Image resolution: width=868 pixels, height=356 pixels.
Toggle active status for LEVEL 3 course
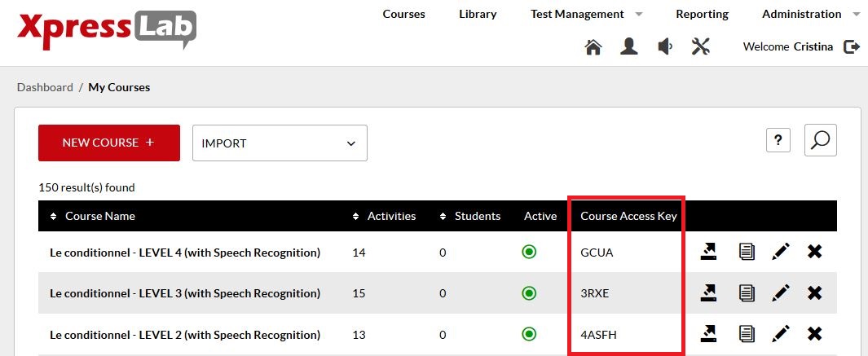pyautogui.click(x=529, y=293)
